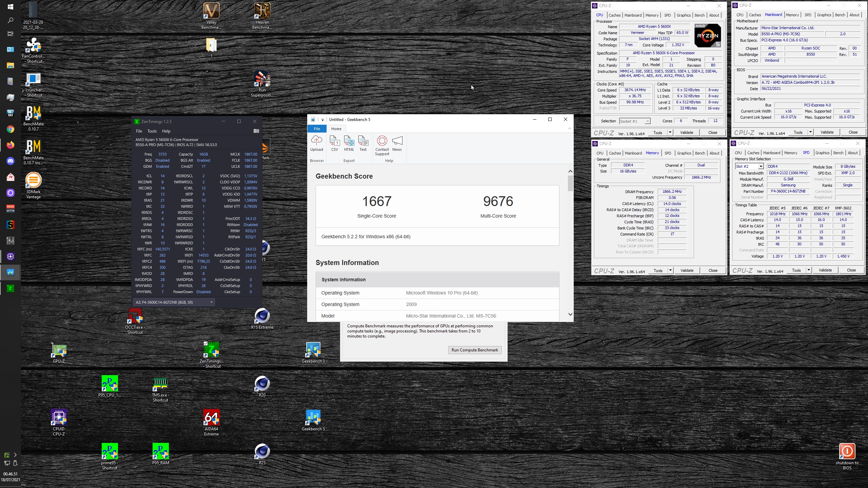
Task: Open Tools menu in ZenTimings
Action: [152, 131]
